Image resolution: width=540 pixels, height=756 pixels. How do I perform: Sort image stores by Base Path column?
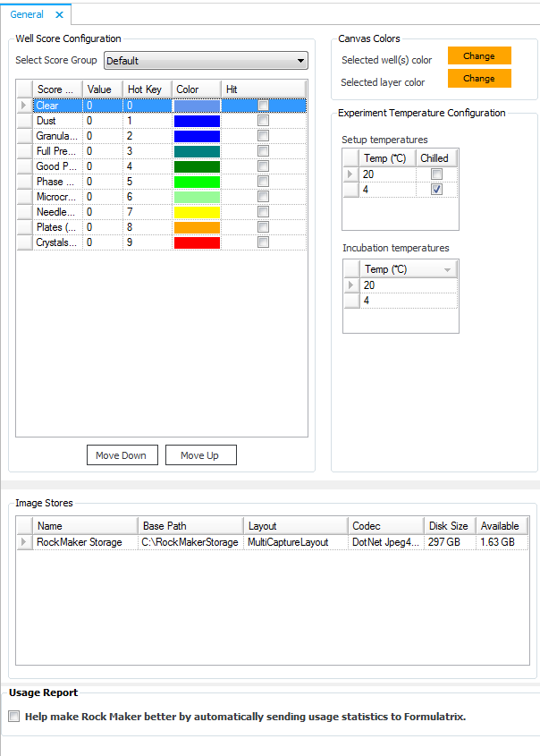pos(190,526)
